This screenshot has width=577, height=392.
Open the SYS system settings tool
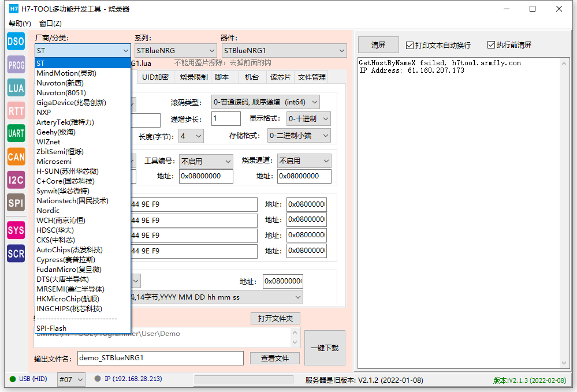tap(16, 230)
